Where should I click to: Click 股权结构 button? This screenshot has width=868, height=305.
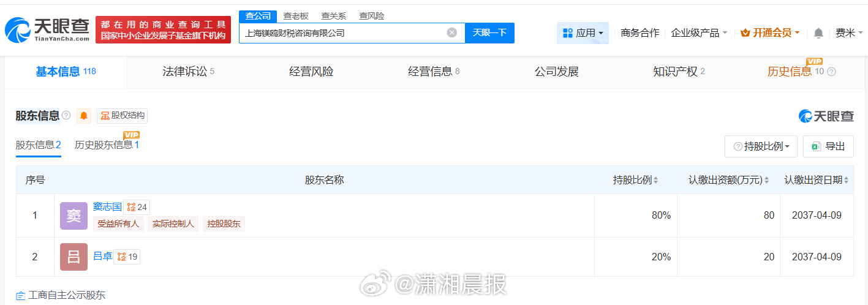click(122, 116)
